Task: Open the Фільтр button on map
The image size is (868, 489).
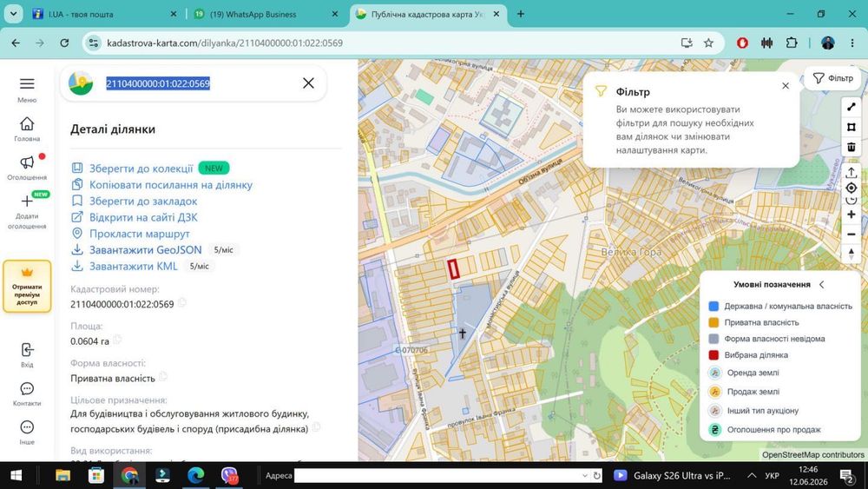Action: [832, 79]
